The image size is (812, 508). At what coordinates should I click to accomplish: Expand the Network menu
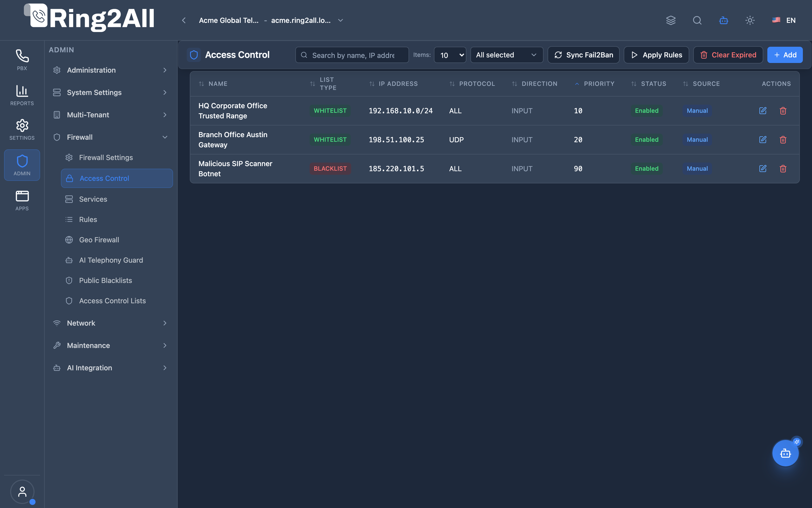[110, 323]
